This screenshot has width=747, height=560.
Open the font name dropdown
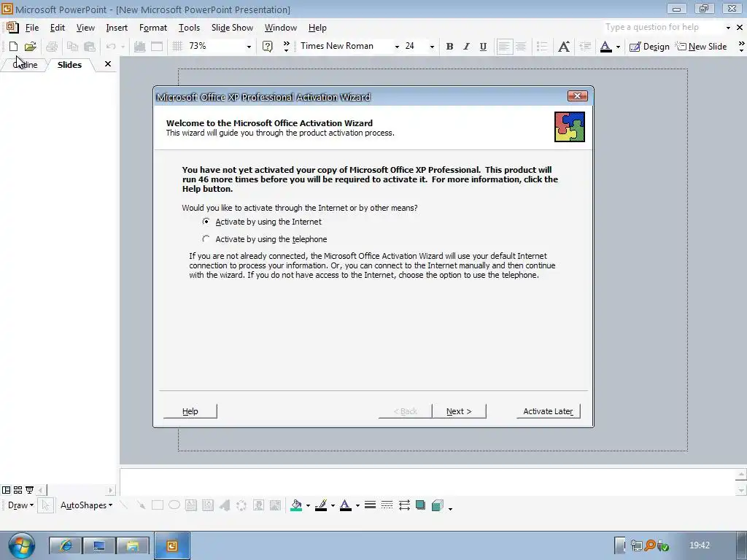(397, 47)
